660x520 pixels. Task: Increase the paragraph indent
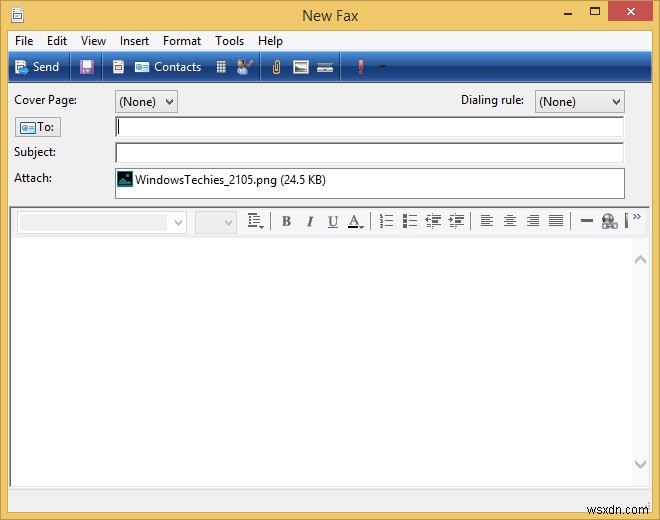(x=456, y=221)
